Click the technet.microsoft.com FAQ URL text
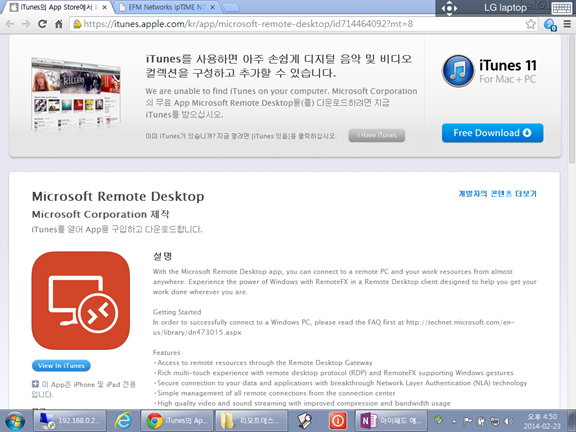This screenshot has height=432, width=576. [333, 327]
